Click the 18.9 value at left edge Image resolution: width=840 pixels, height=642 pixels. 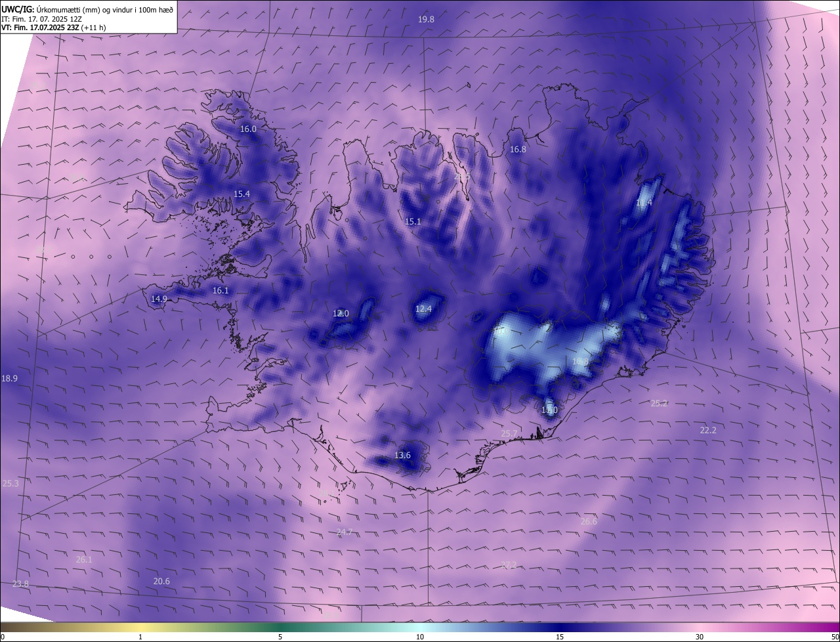coord(9,379)
